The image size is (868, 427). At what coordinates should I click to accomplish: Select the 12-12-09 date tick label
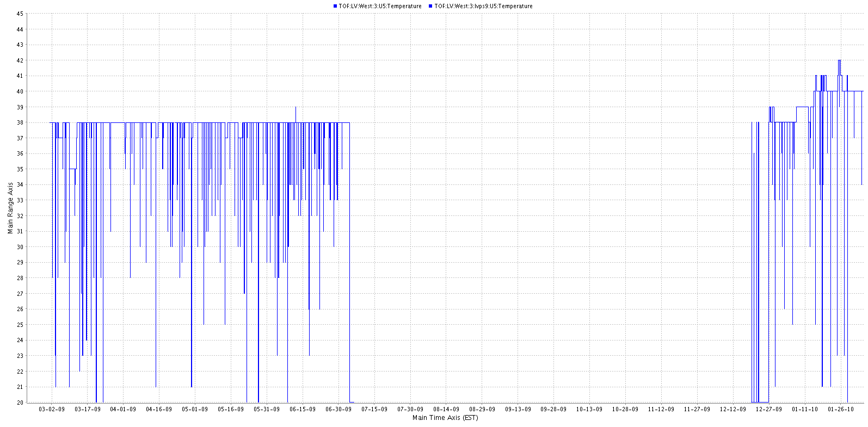[733, 409]
